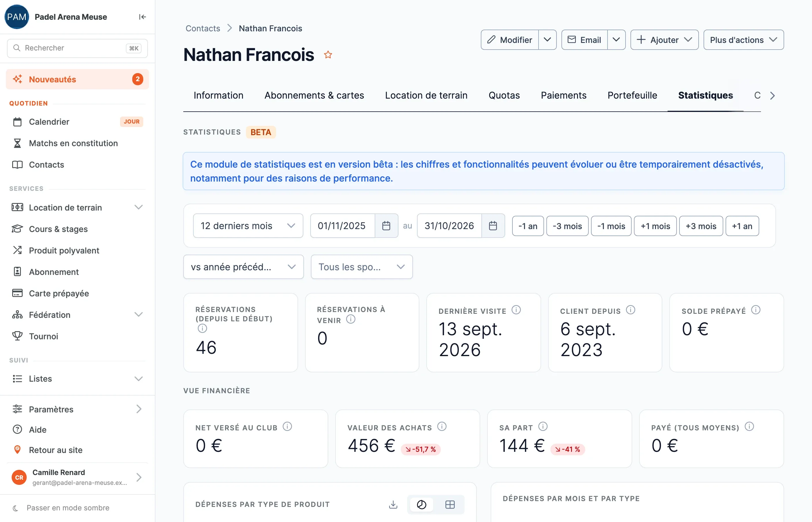This screenshot has width=812, height=522.
Task: Expand Location de terrain in sidebar
Action: 77,207
